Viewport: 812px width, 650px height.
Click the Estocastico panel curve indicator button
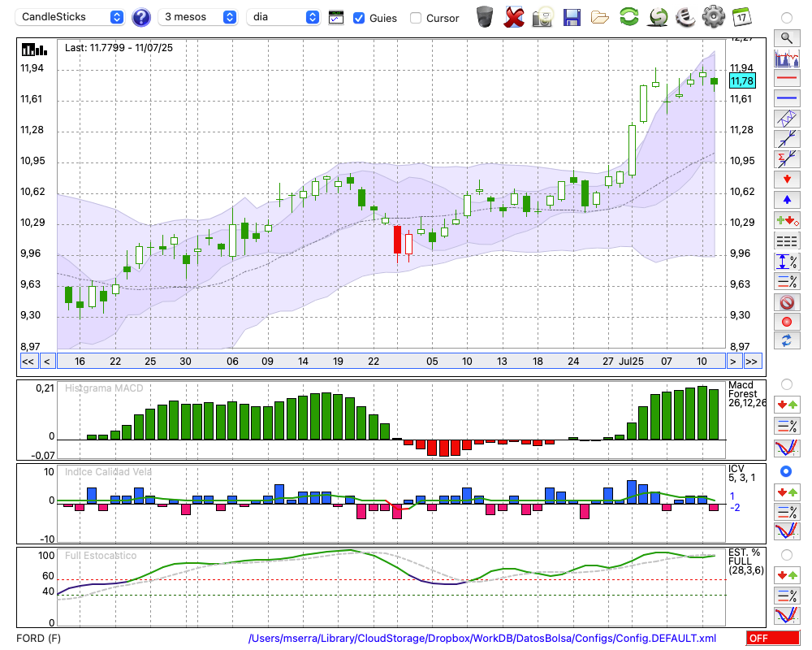point(787,615)
